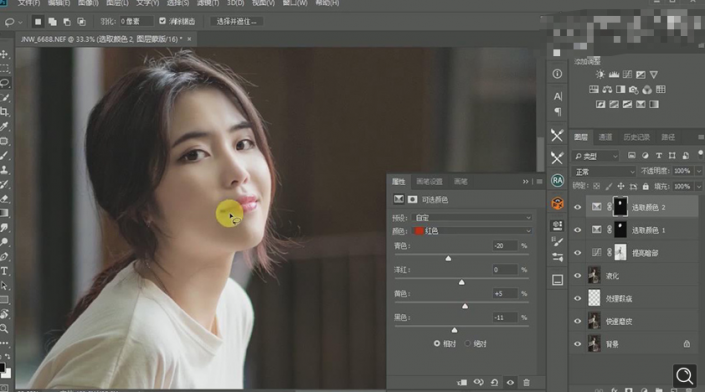
Task: Add a Channel Mixer adjustment
Action: [647, 89]
